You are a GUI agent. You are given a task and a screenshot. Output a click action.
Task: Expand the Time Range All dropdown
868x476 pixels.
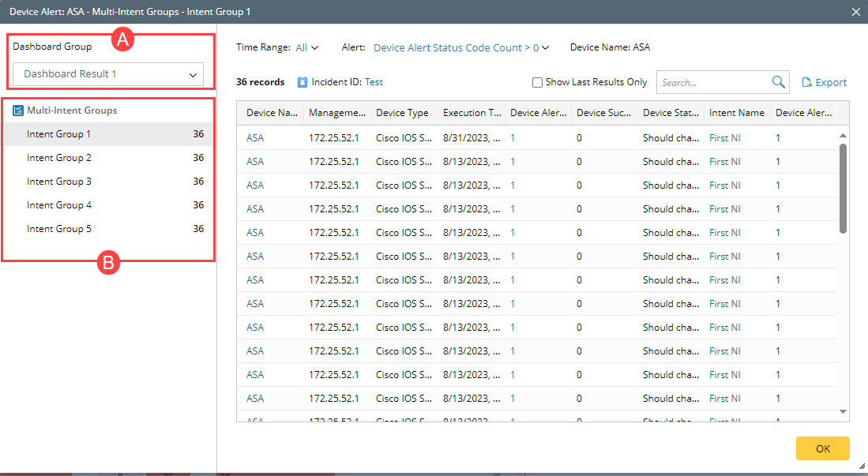pyautogui.click(x=307, y=47)
